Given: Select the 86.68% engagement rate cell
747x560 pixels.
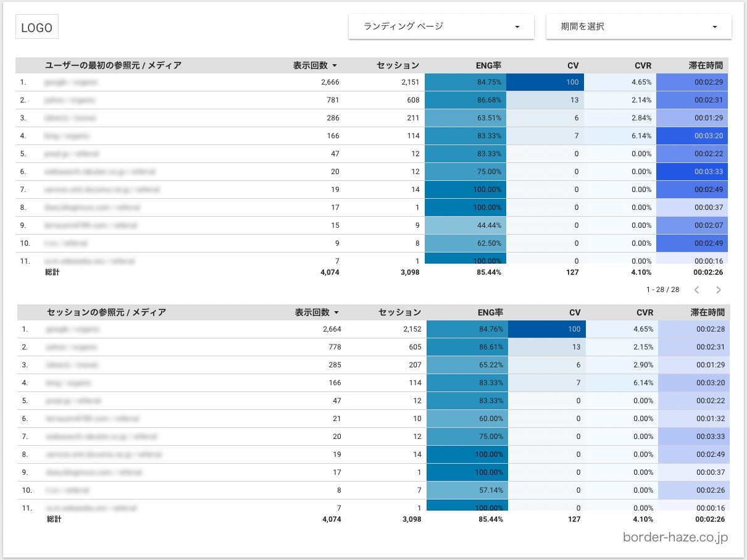Looking at the screenshot, I should pyautogui.click(x=465, y=100).
